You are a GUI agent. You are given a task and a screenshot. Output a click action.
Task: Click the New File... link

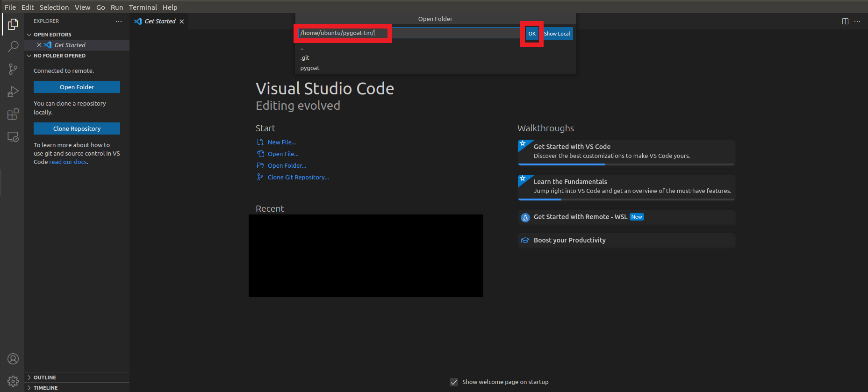[x=282, y=142]
